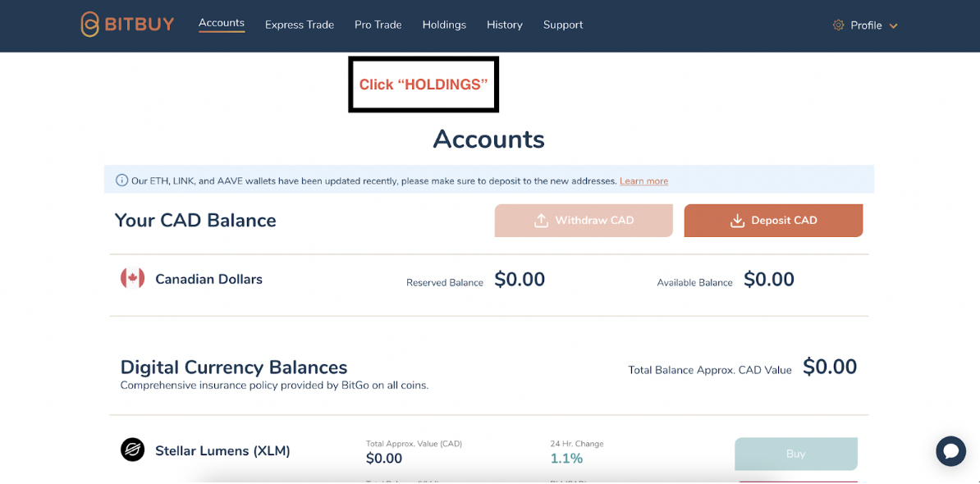Viewport: 980px width, 484px height.
Task: Expand the Profile dropdown arrow
Action: pos(894,26)
